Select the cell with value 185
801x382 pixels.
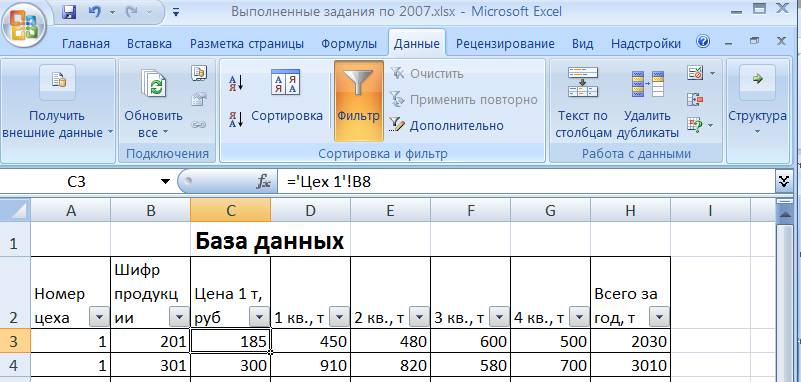(230, 341)
